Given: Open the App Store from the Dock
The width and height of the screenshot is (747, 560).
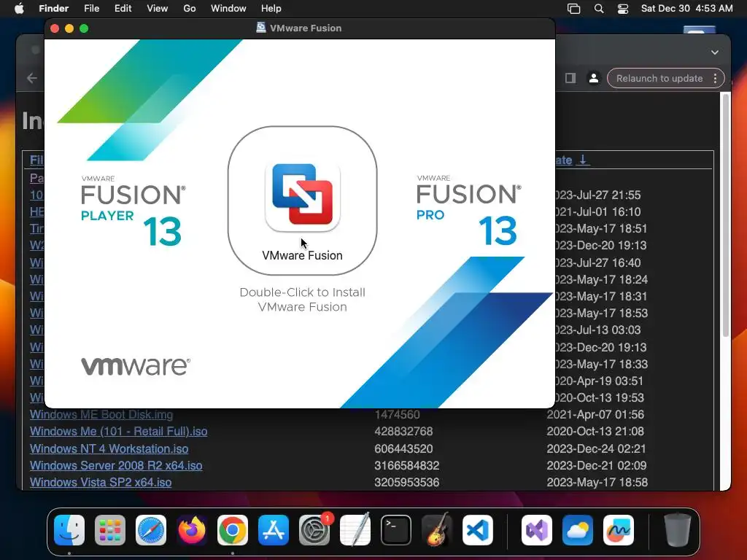Looking at the screenshot, I should pos(274,530).
